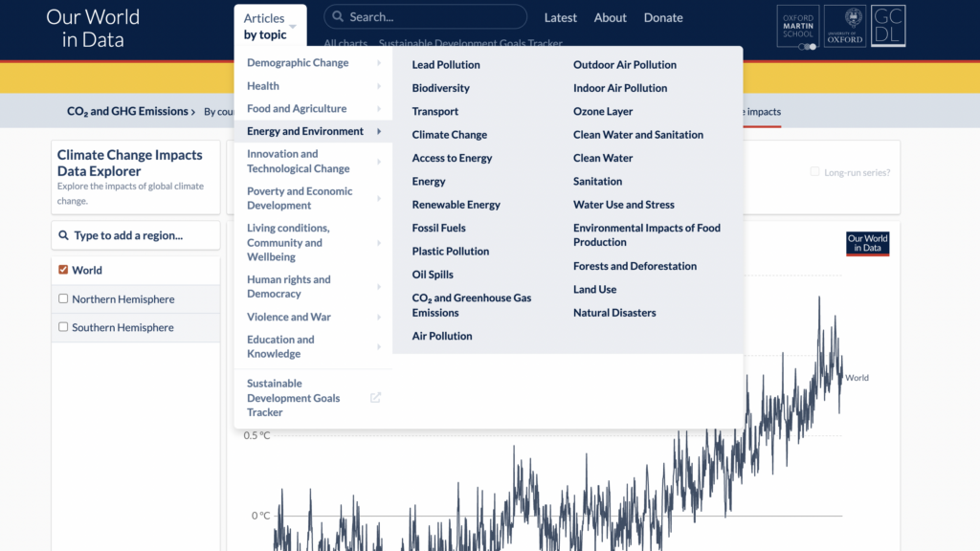980x551 pixels.
Task: Select Food and Agriculture topic
Action: tap(297, 109)
